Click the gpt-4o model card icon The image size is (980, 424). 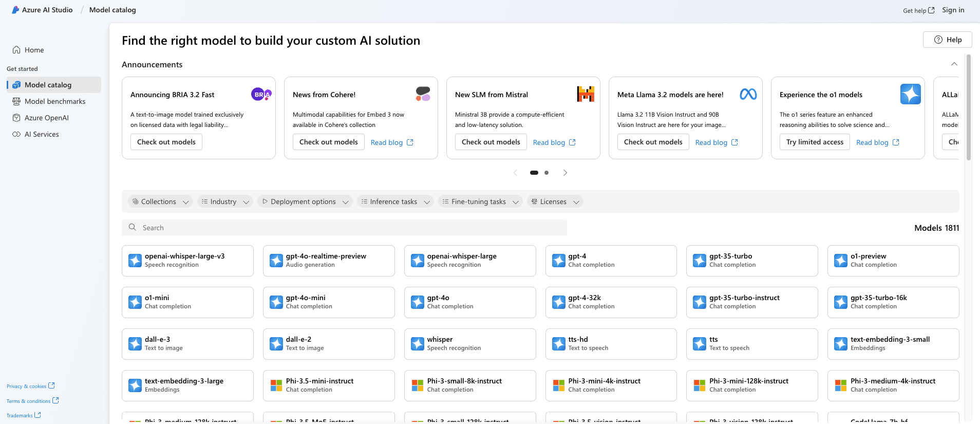pos(418,302)
